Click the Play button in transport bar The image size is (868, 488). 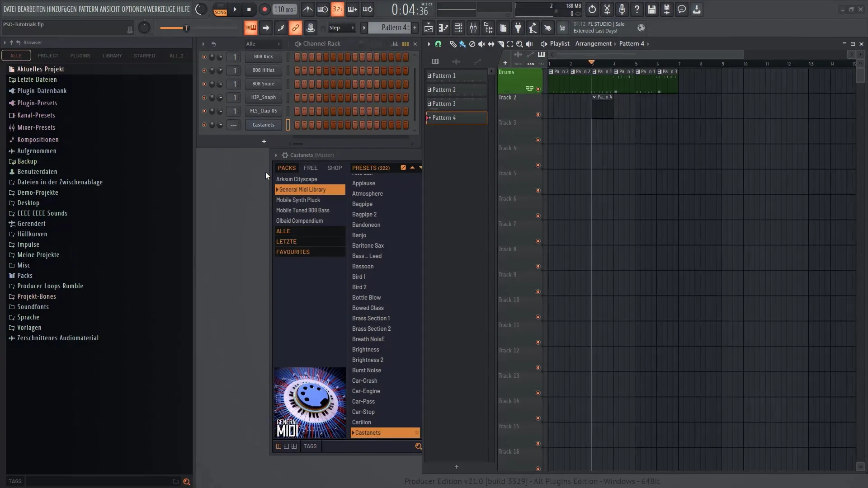coord(235,9)
